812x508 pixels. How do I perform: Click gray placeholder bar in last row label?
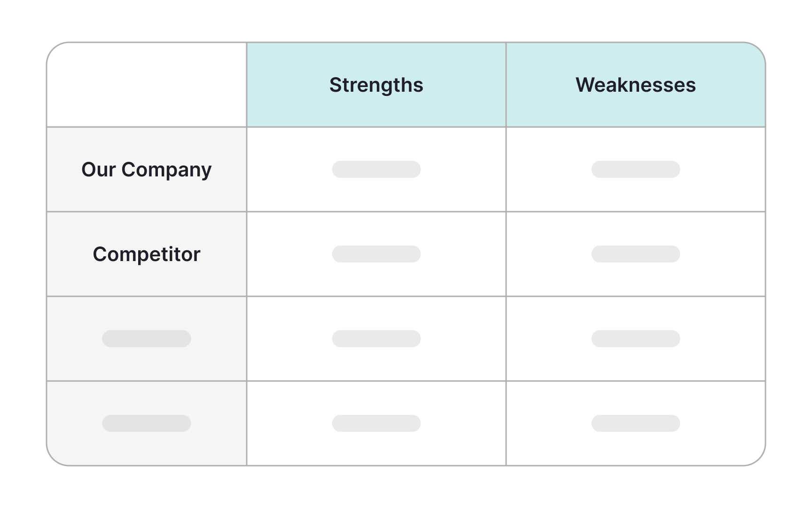147,423
